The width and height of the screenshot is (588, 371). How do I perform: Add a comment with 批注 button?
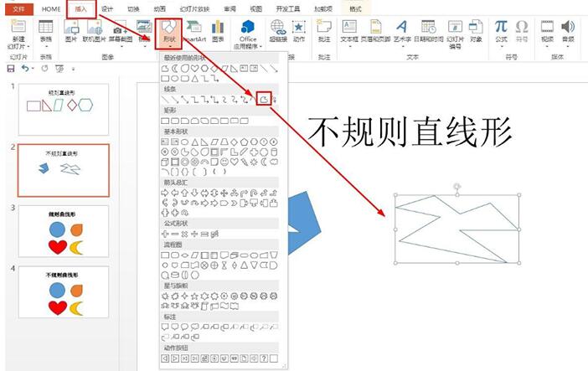(324, 31)
